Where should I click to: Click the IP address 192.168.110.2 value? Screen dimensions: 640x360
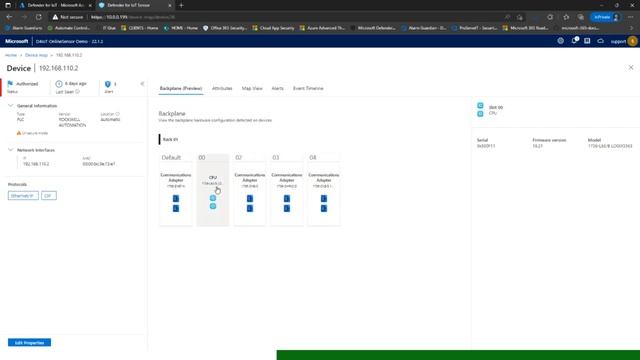point(36,164)
